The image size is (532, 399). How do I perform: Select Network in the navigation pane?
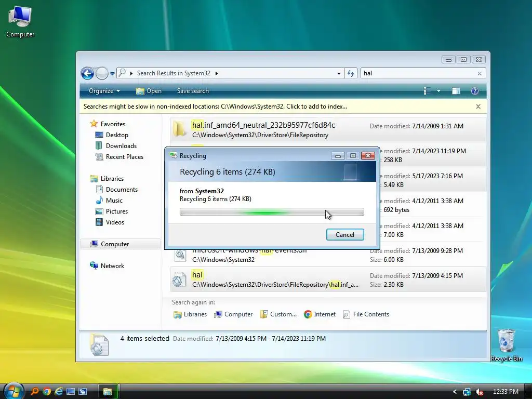coord(107,265)
